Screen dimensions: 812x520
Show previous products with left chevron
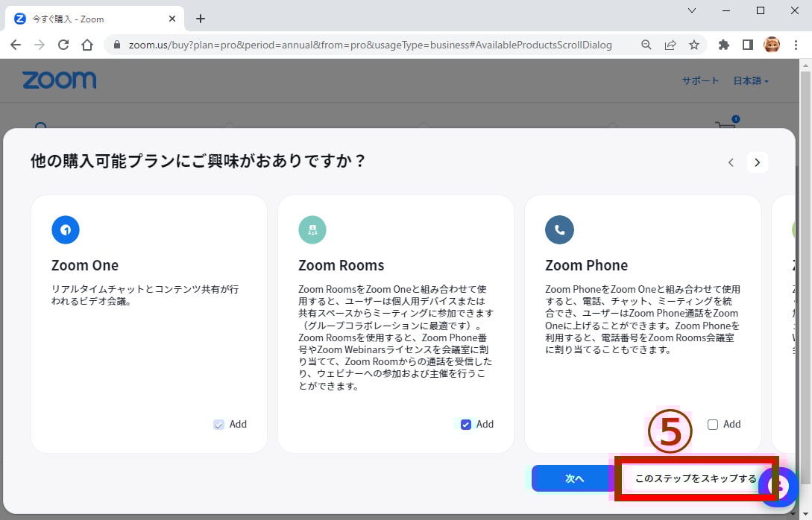[x=731, y=162]
